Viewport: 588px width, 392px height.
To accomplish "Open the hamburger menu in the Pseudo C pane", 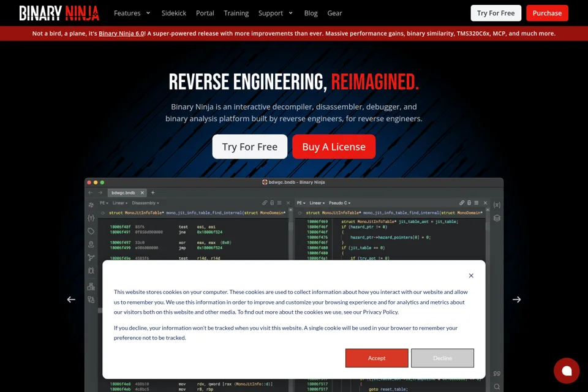I will pos(477,203).
